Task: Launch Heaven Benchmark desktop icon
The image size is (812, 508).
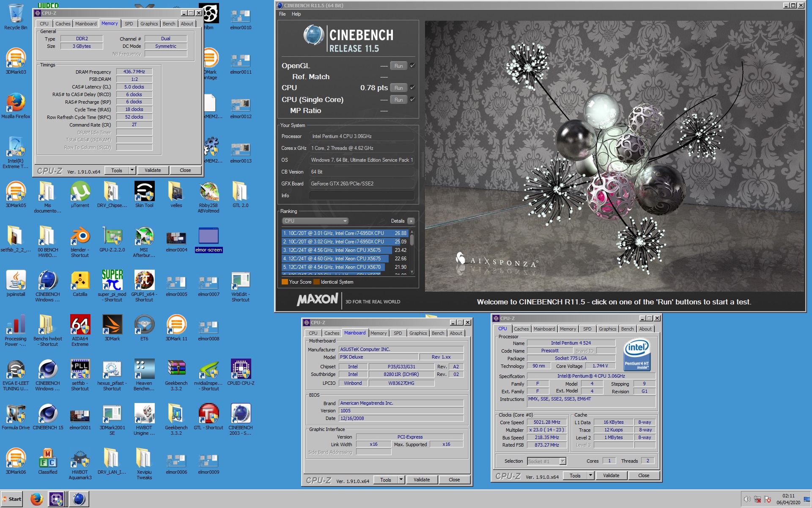Action: 144,375
